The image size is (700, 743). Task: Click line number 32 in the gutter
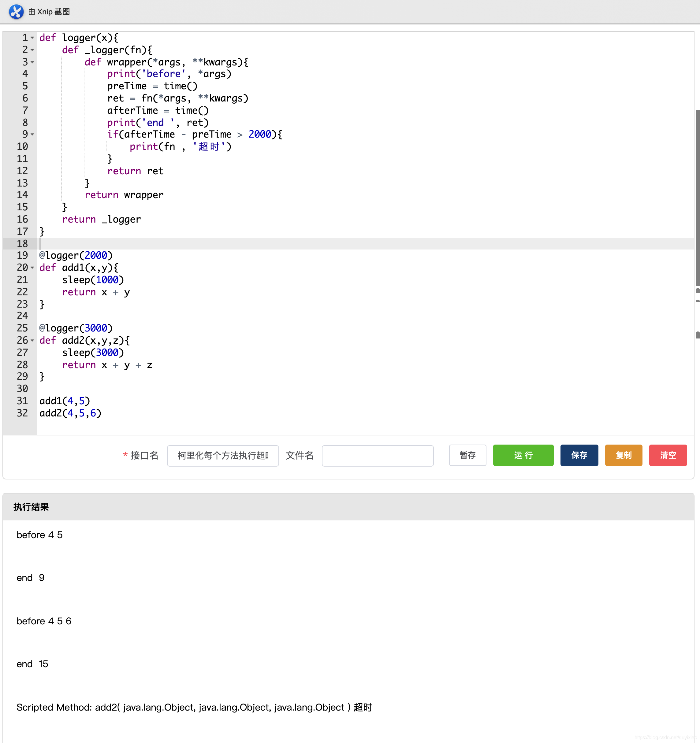(22, 413)
